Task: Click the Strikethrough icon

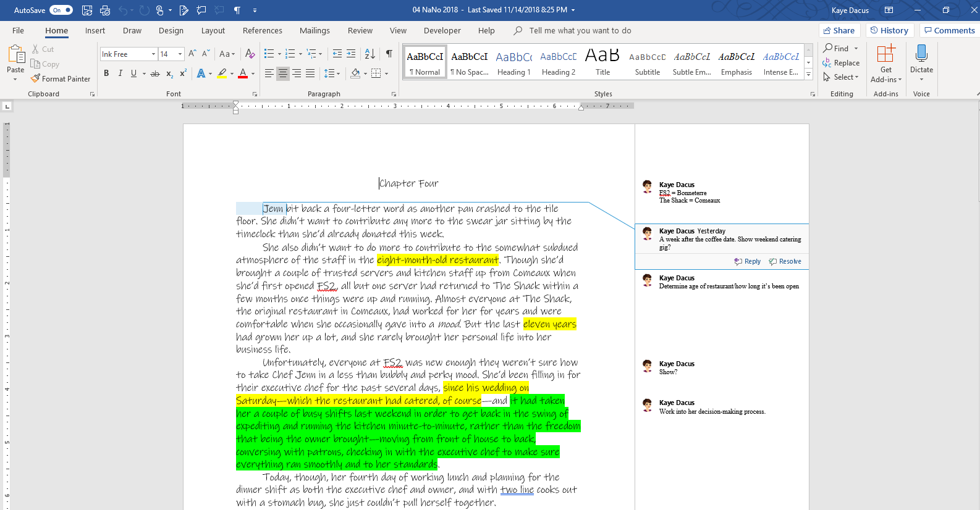Action: [x=155, y=73]
